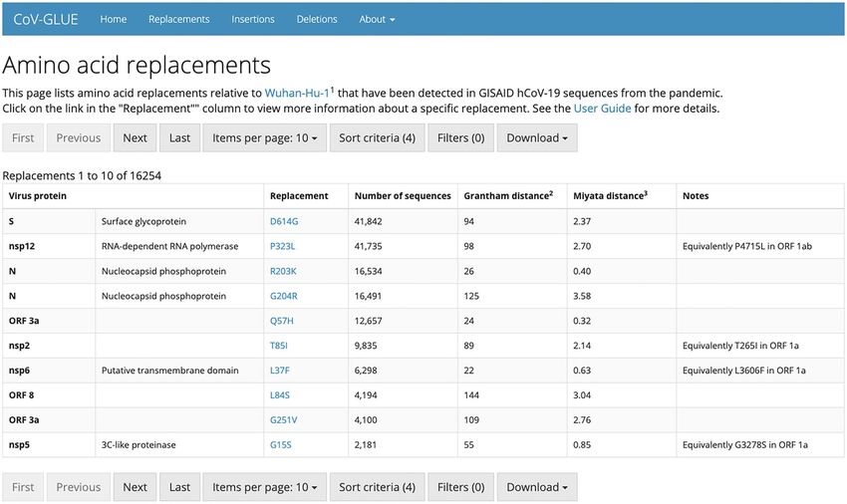Image resolution: width=847 pixels, height=504 pixels.
Task: Expand the About dropdown menu
Action: click(x=377, y=20)
